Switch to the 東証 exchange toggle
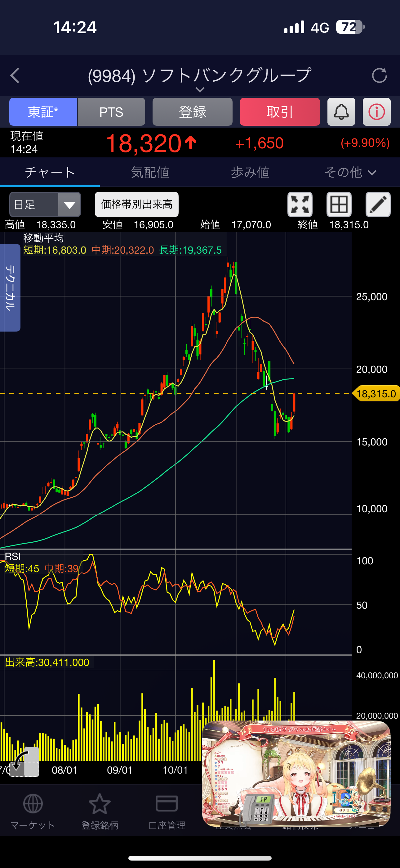This screenshot has height=868, width=400. click(x=43, y=112)
